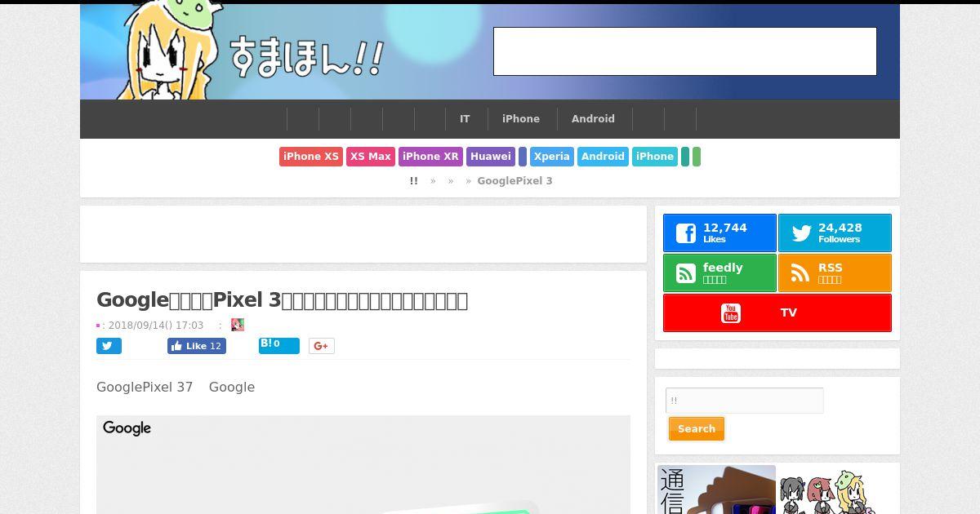
Task: Open the orange RSS feed button
Action: 835,273
